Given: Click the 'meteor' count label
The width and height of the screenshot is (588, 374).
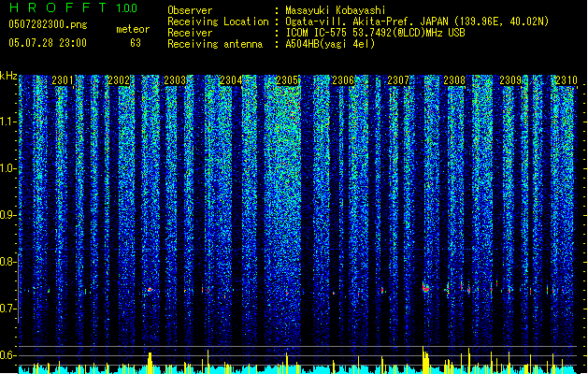Looking at the screenshot, I should 133,29.
